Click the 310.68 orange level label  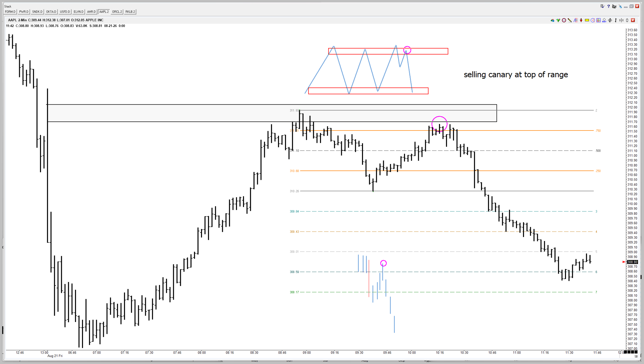point(294,171)
